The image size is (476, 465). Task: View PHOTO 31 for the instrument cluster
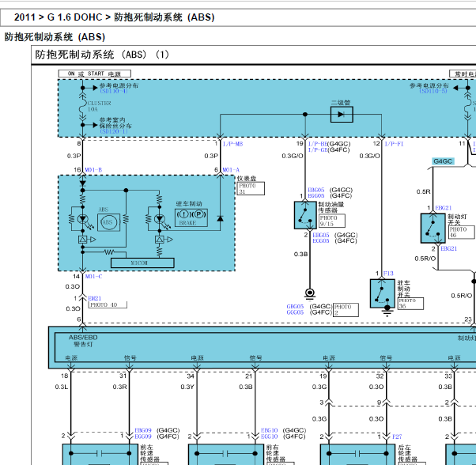point(251,188)
